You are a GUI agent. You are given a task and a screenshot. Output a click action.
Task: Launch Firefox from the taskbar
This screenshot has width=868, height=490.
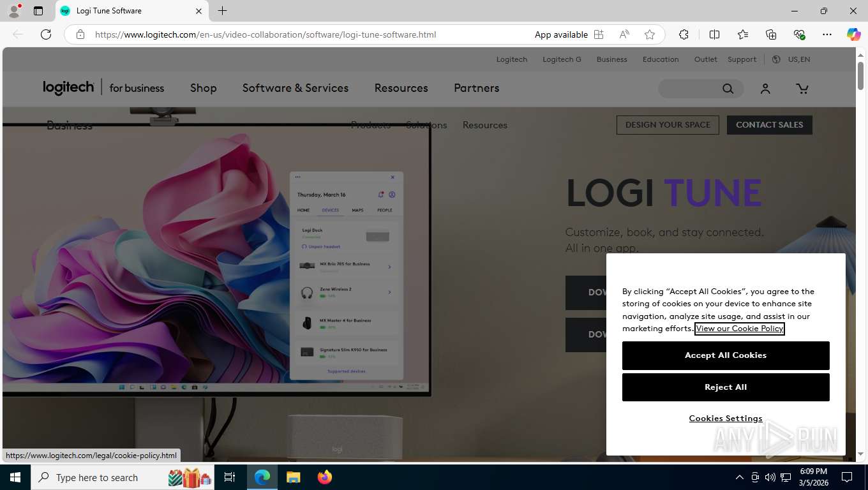[x=325, y=477]
